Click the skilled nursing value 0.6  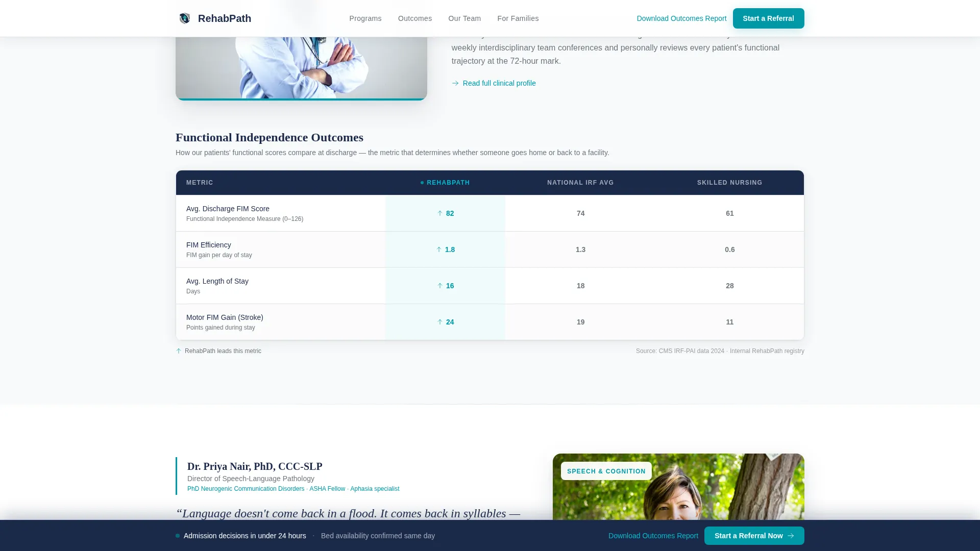pyautogui.click(x=730, y=249)
